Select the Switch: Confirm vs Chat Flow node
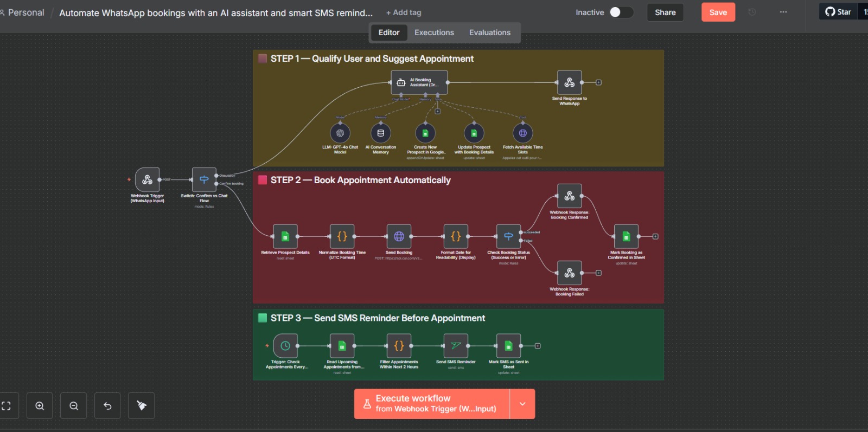 [204, 180]
